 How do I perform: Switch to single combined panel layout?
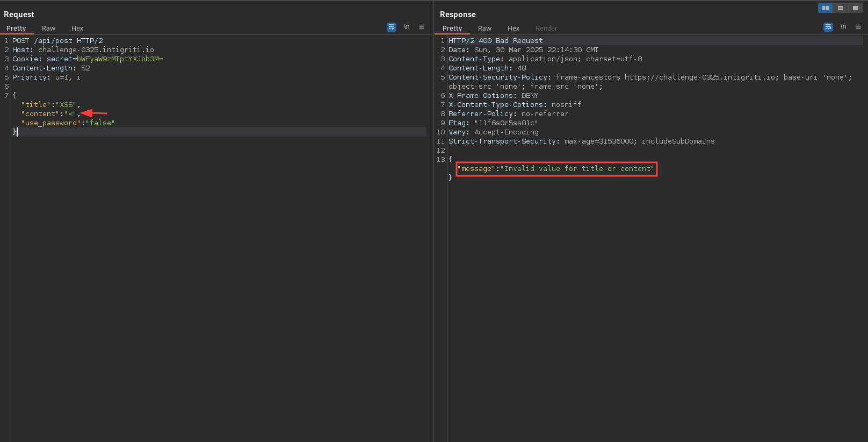pyautogui.click(x=856, y=8)
